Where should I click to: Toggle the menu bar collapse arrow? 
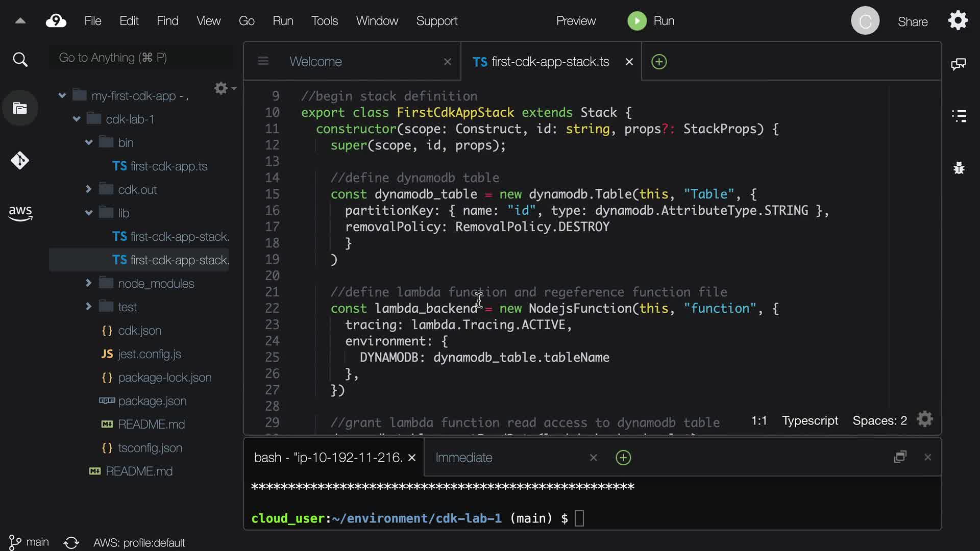tap(20, 21)
